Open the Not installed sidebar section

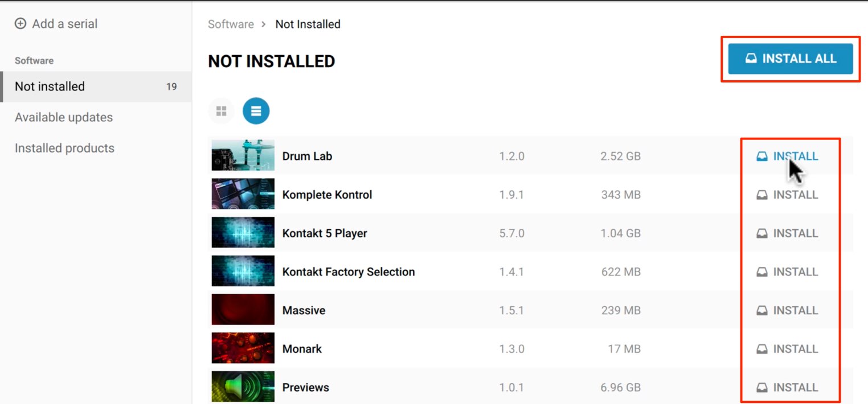click(96, 86)
